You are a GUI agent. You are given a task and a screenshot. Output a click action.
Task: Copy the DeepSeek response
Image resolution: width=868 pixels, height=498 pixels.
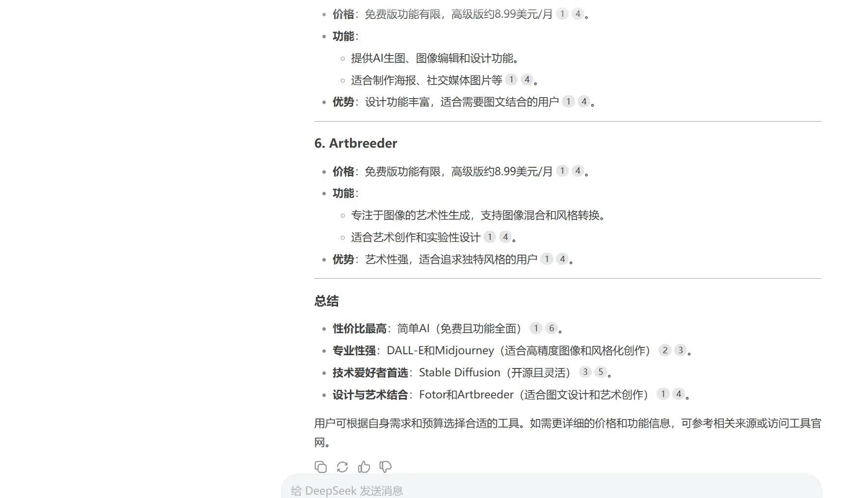point(320,467)
